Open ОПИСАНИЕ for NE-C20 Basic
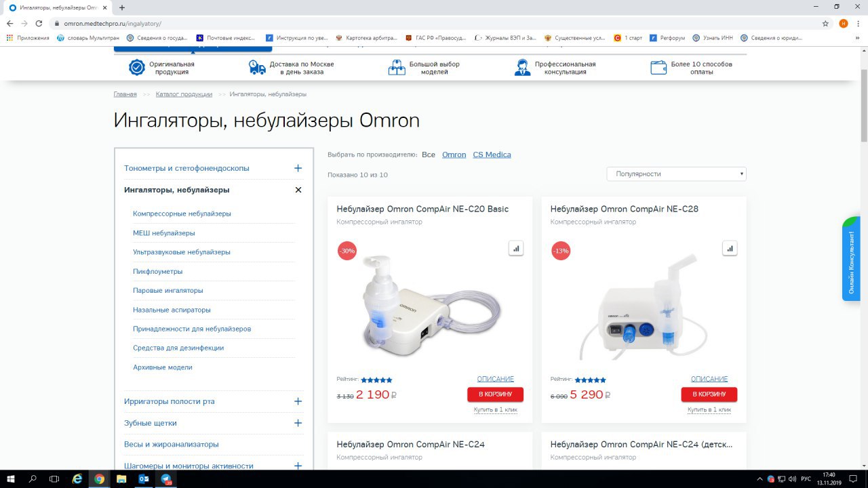Image resolution: width=868 pixels, height=488 pixels. point(496,379)
